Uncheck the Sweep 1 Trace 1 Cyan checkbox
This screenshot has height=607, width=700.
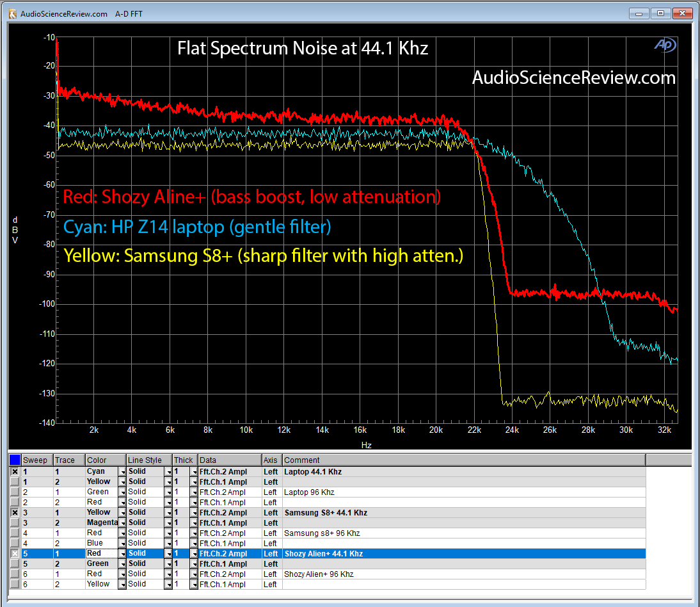[x=15, y=472]
